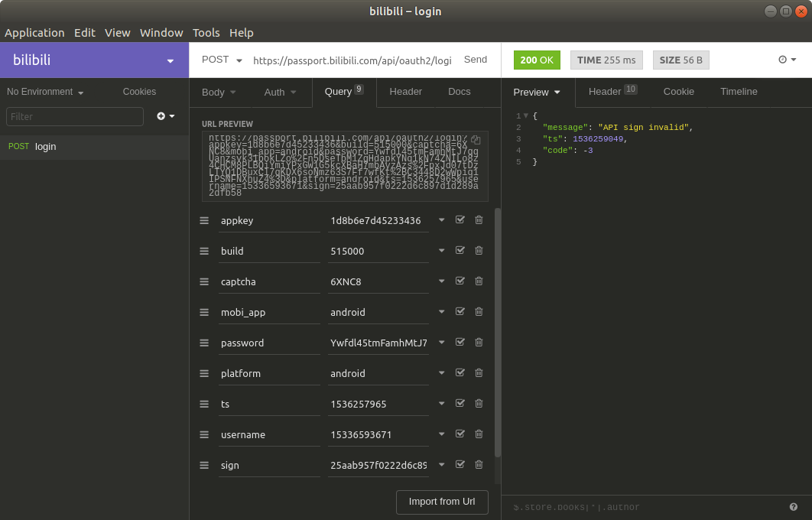Click the plus icon to create request

(x=166, y=116)
